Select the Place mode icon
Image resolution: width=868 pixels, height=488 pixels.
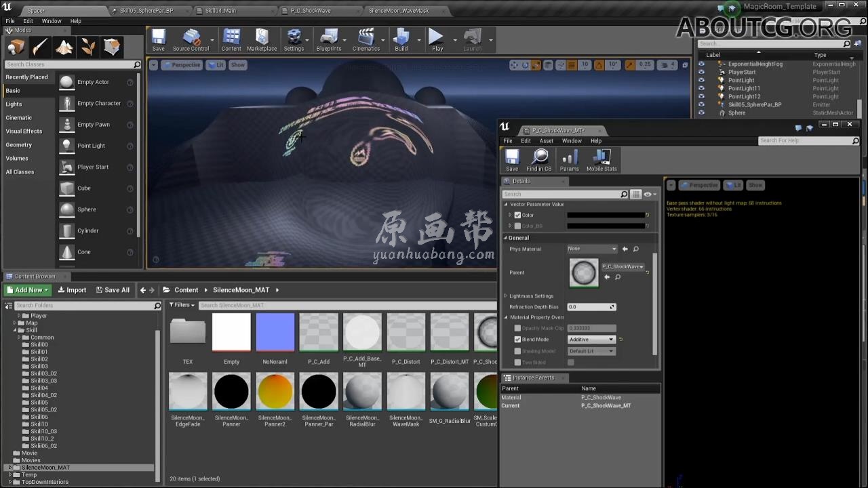click(16, 47)
